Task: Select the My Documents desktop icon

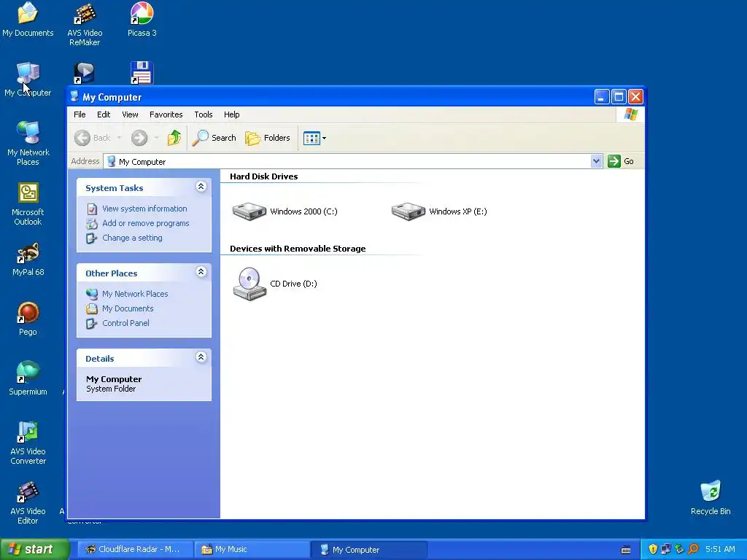Action: tap(28, 20)
